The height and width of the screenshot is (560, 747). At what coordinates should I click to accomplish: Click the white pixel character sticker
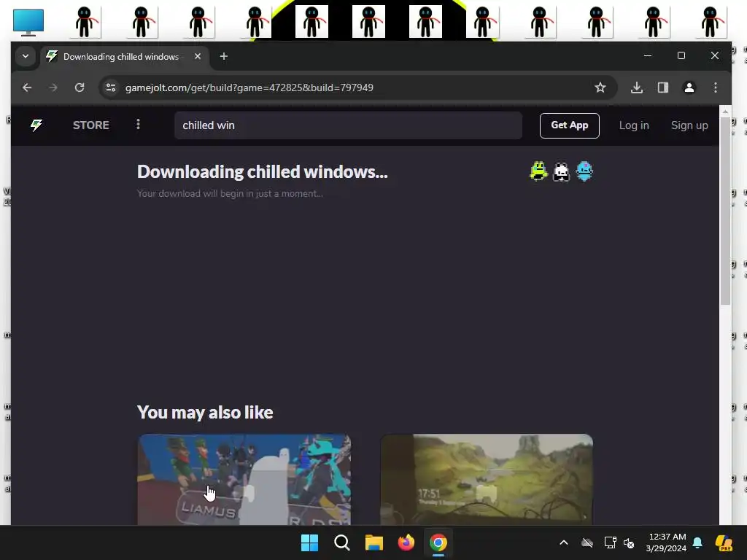(561, 172)
